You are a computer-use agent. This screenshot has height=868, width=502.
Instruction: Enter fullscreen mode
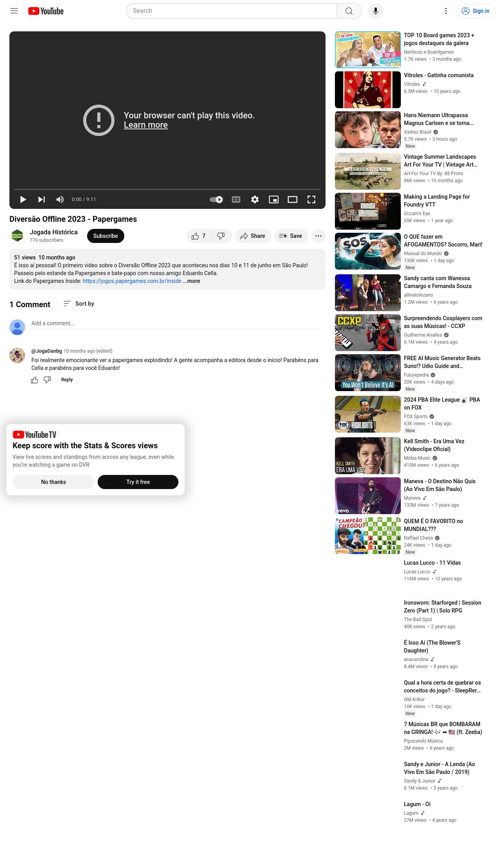(x=311, y=199)
